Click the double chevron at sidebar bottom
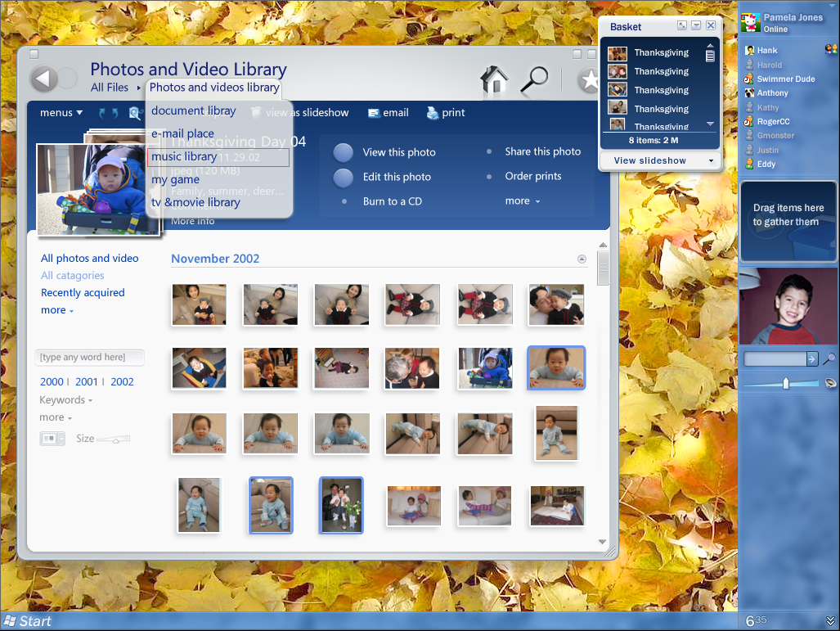The image size is (840, 631). coord(830,621)
